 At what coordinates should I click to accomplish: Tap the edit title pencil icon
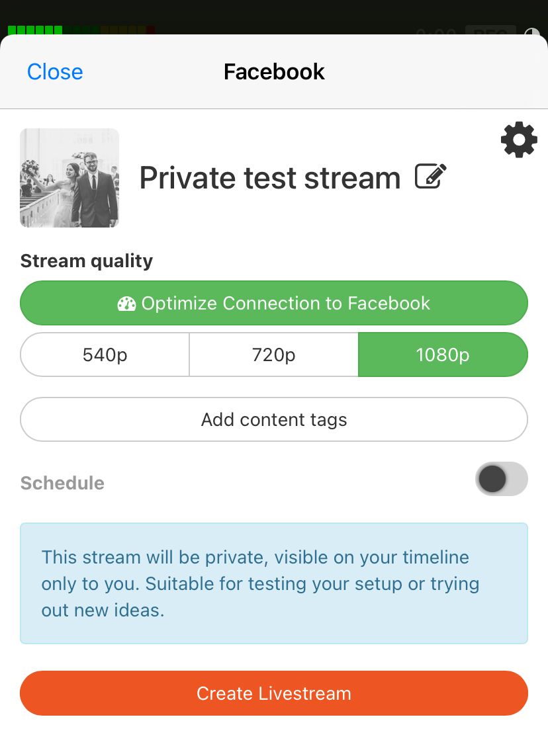[x=430, y=177]
